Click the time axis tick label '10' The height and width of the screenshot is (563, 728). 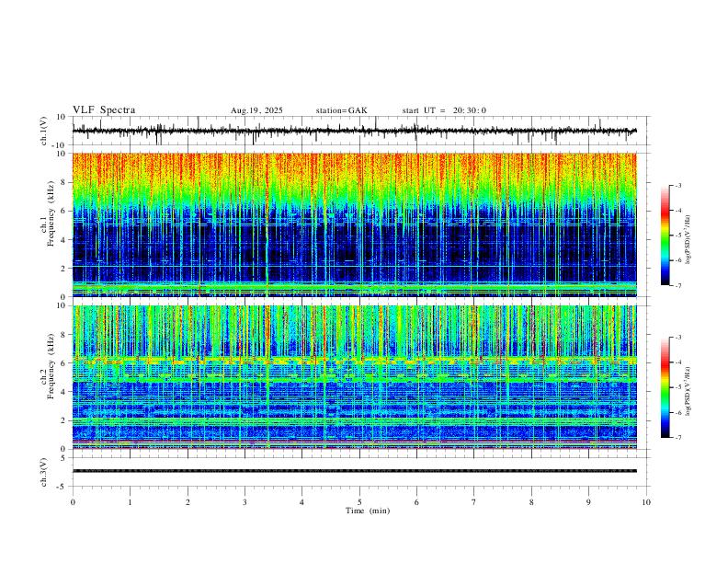click(646, 502)
